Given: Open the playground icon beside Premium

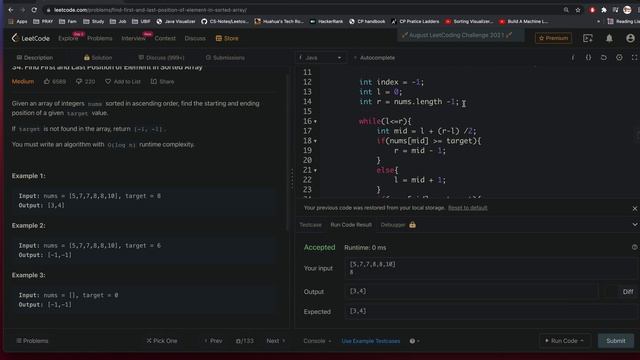Looking at the screenshot, I should [x=588, y=38].
